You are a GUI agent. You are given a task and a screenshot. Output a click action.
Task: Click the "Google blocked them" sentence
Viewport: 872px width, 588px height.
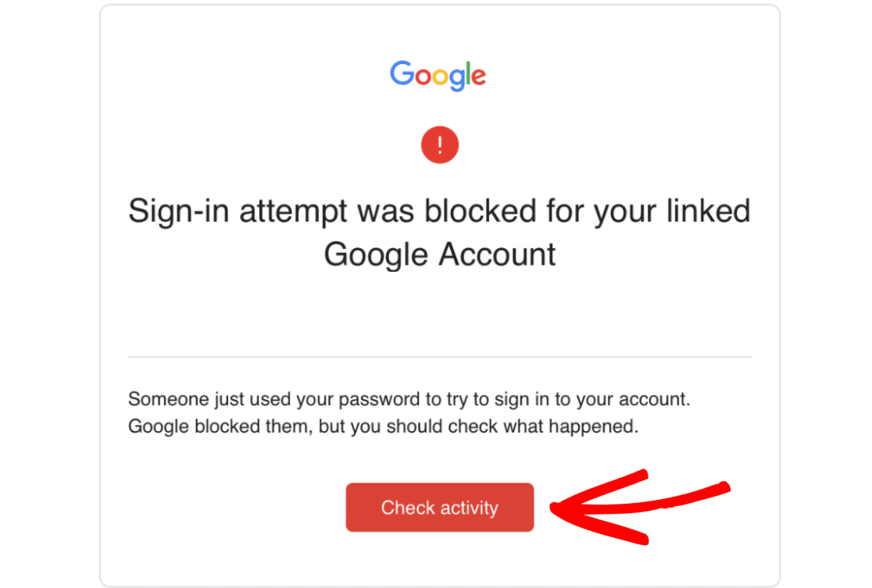pos(383,426)
